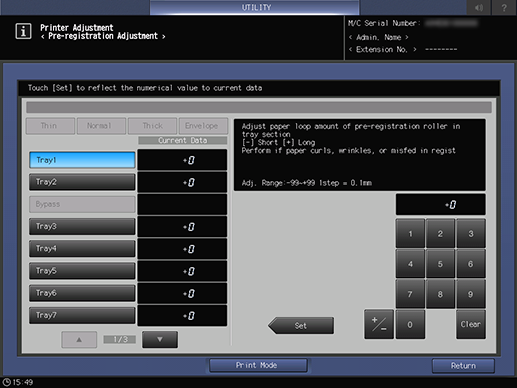Tap the Clear key on keypad

tap(471, 324)
